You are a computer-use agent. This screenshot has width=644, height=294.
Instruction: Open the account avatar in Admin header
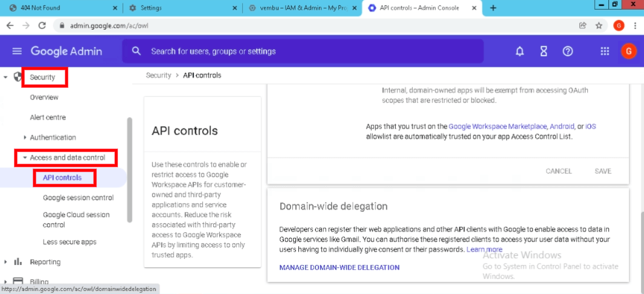[628, 52]
